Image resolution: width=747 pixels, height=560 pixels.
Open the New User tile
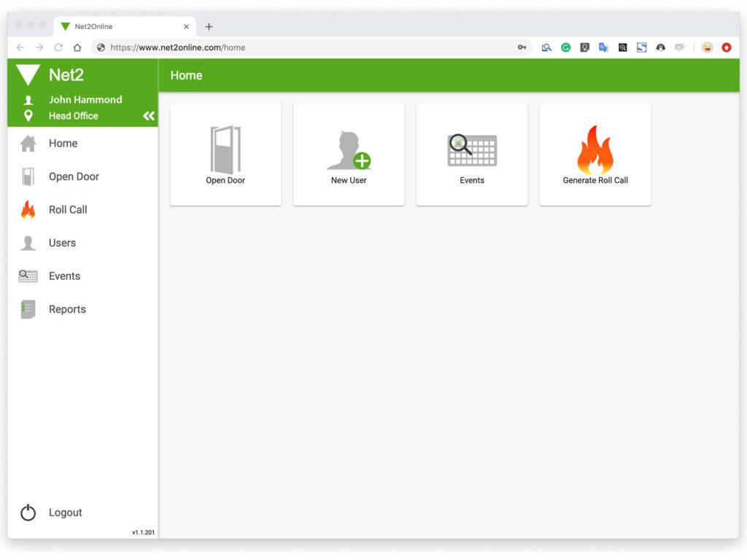pos(349,155)
